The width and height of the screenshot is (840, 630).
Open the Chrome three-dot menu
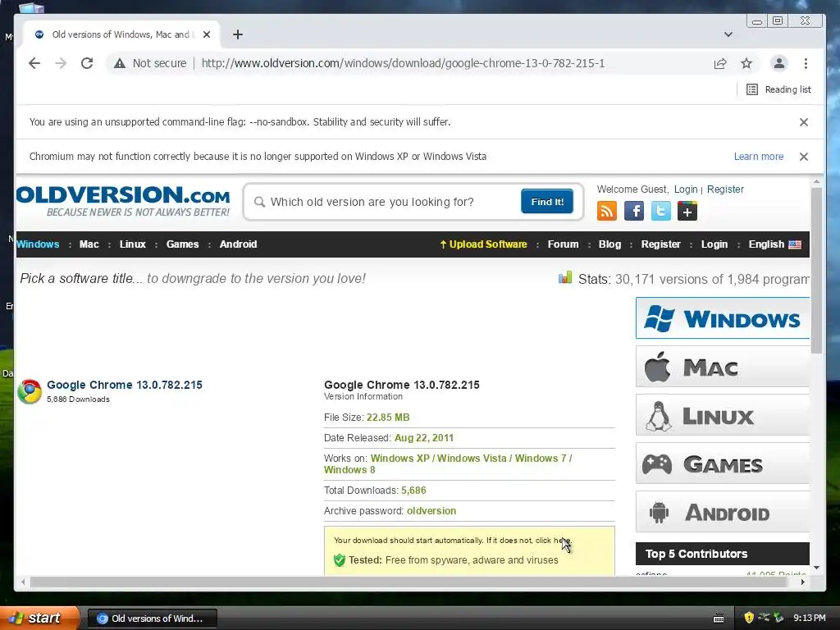pyautogui.click(x=806, y=63)
